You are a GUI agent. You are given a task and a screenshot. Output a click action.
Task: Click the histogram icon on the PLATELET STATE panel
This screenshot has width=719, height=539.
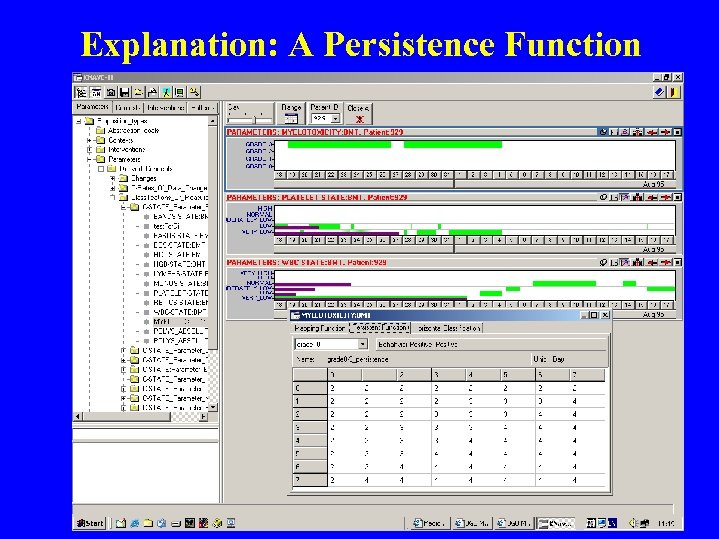click(x=637, y=197)
